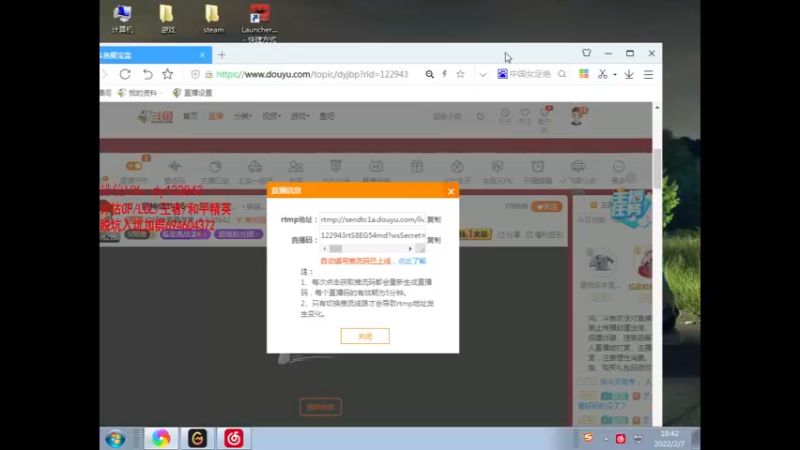Click the stream code horizontal scrollbar thumb
Screen dimensions: 800x450
pyautogui.click(x=335, y=248)
